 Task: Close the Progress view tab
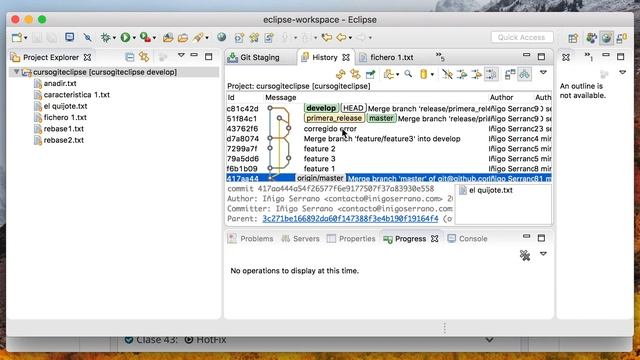[435, 239]
